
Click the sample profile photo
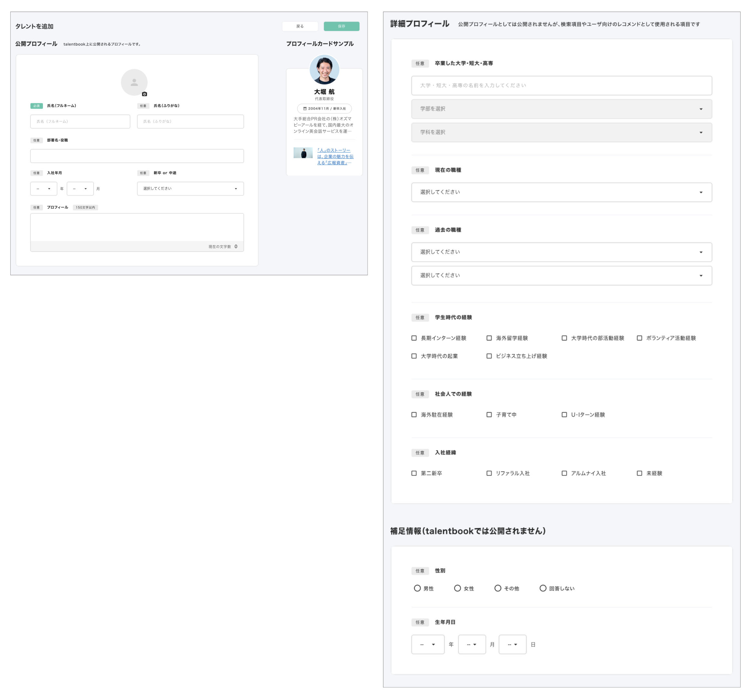[324, 69]
